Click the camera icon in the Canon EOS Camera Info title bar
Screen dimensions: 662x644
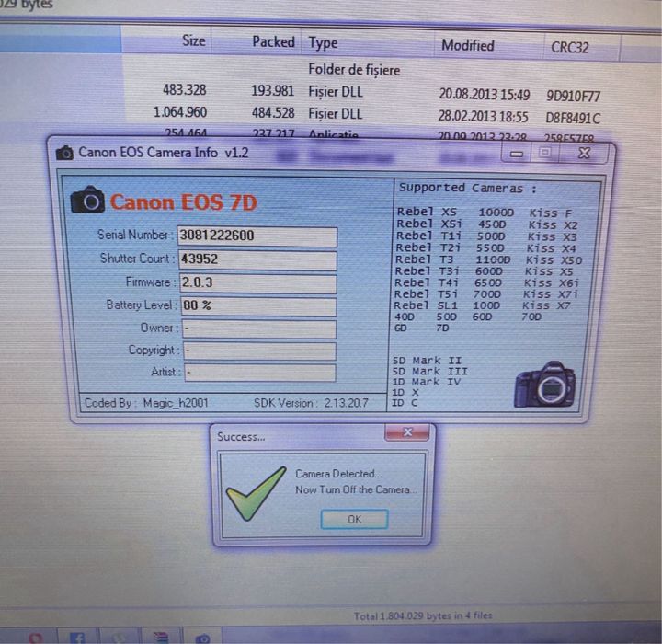click(x=64, y=153)
